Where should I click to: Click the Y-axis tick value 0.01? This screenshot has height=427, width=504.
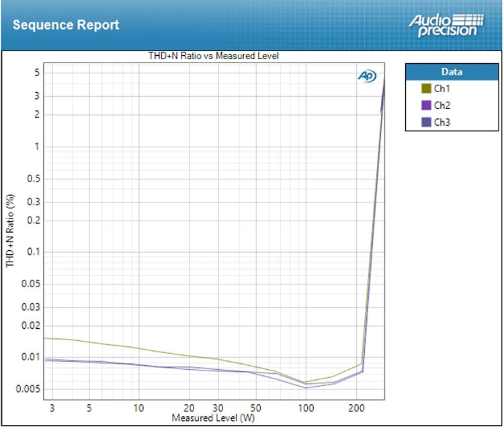[31, 356]
